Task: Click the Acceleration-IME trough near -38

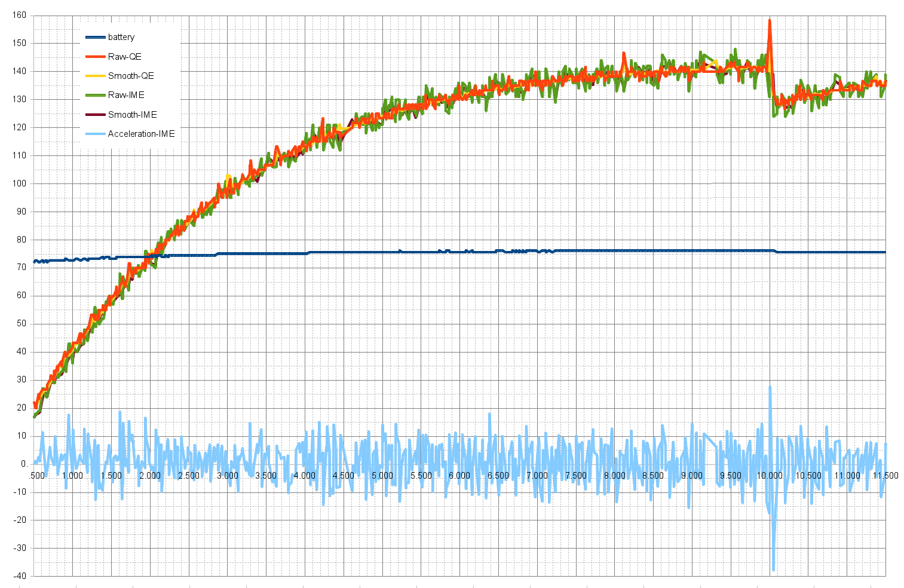Action: pyautogui.click(x=773, y=569)
